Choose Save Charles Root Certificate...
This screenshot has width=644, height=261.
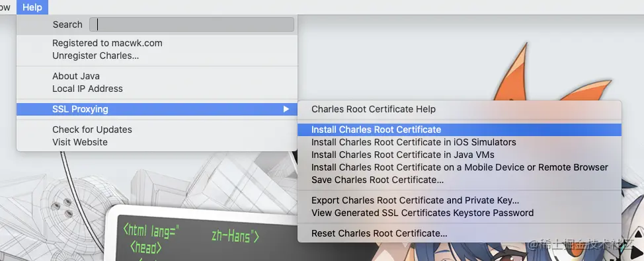pyautogui.click(x=459, y=180)
